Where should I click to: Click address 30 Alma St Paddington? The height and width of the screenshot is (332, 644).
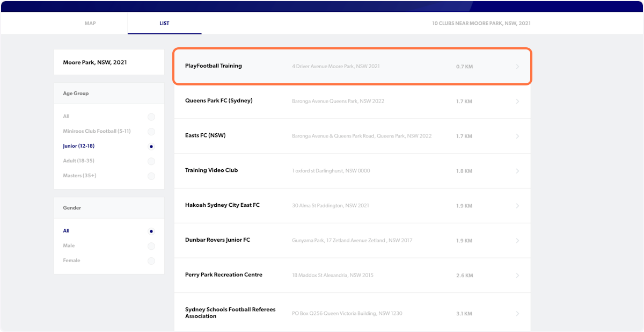pos(331,206)
